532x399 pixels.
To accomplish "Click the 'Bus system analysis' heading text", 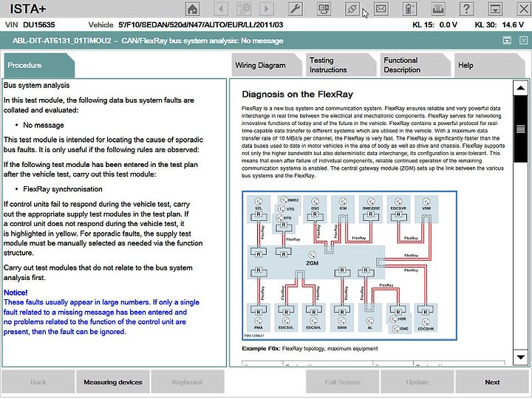I will coord(37,85).
